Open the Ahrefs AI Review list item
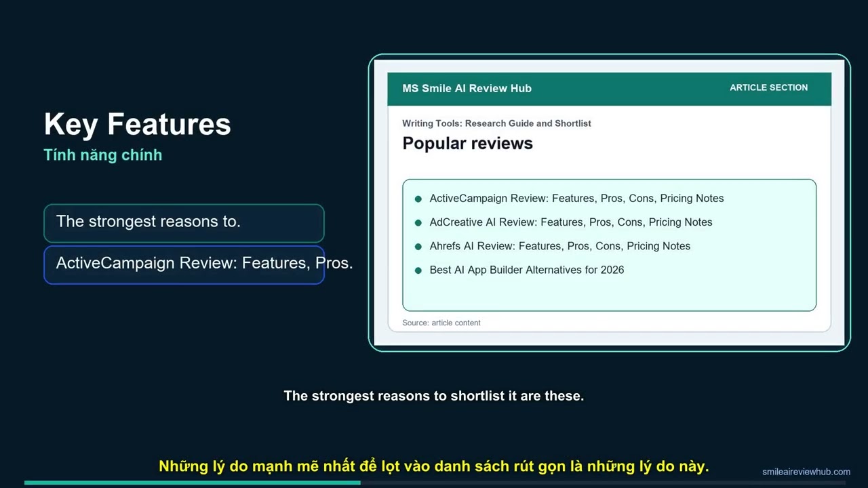868x488 pixels. (x=560, y=246)
